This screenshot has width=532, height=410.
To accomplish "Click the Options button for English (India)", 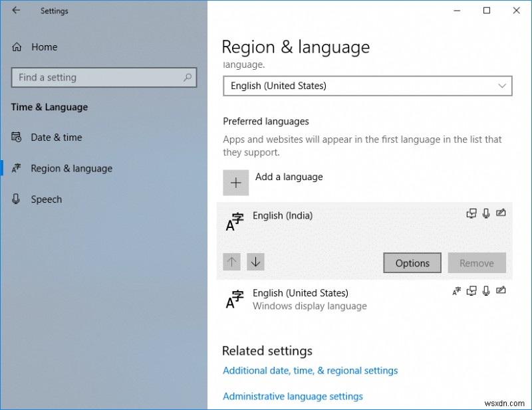I will 412,262.
